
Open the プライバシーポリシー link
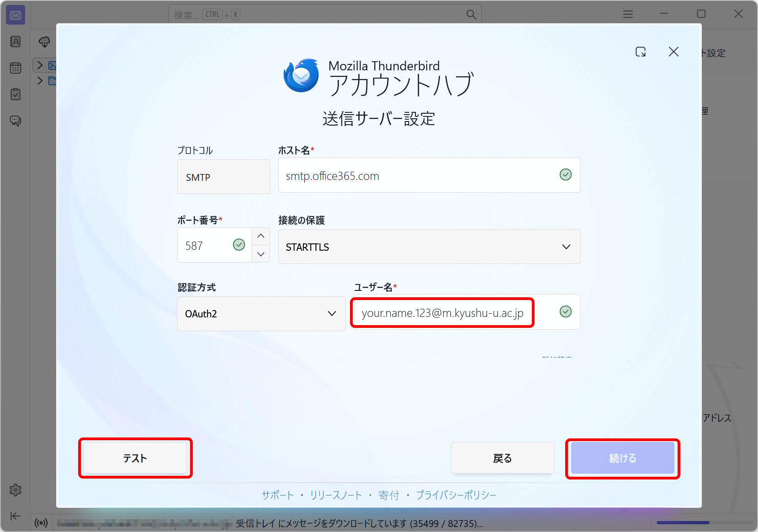click(456, 495)
